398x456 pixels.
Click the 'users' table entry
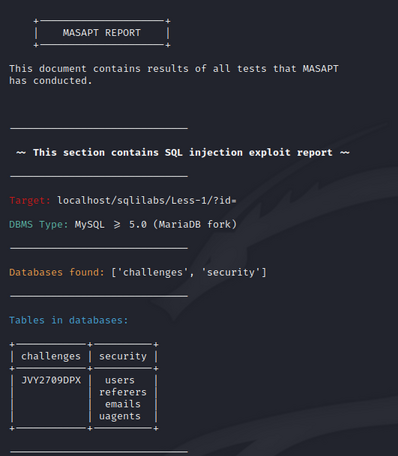click(x=120, y=380)
